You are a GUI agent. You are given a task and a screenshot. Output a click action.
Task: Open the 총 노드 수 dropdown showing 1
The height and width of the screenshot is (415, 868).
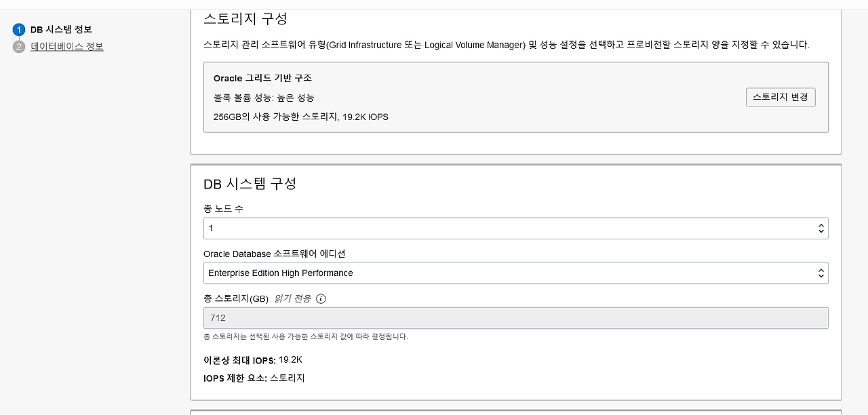pos(515,229)
